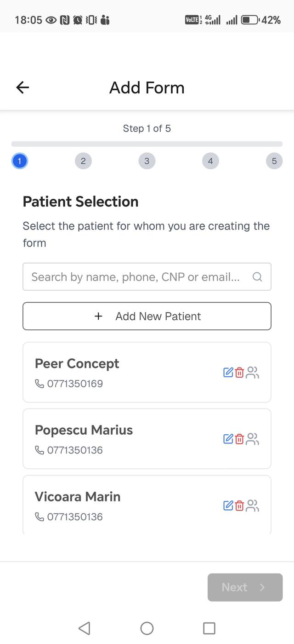294x644 pixels.
Task: Delete the Peer Concept patient
Action: [239, 373]
